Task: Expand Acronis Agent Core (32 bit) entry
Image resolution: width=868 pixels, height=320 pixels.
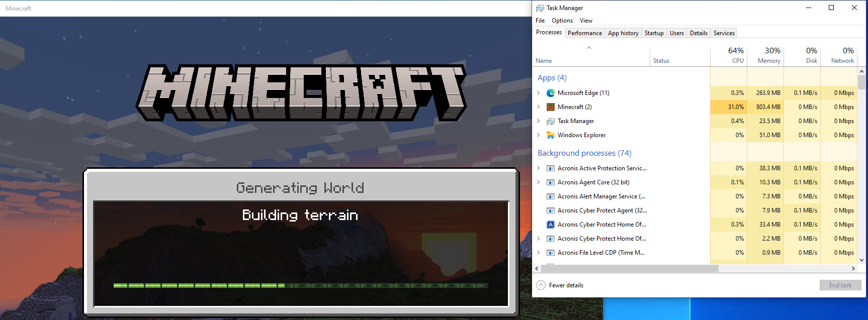Action: (539, 182)
